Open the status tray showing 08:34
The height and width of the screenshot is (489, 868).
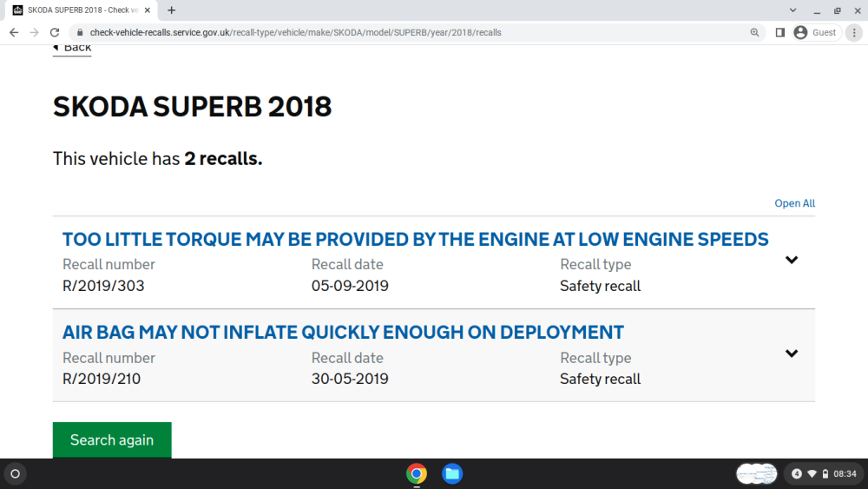[x=824, y=474]
